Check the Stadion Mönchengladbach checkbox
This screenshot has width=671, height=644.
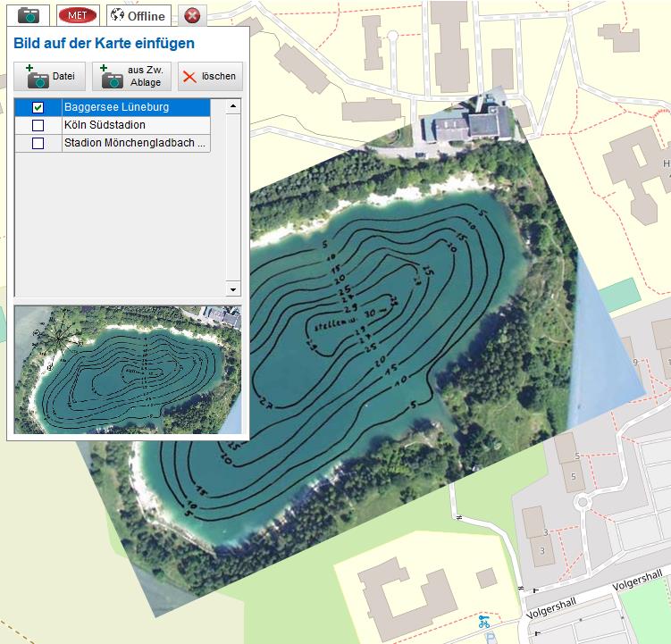pyautogui.click(x=38, y=143)
